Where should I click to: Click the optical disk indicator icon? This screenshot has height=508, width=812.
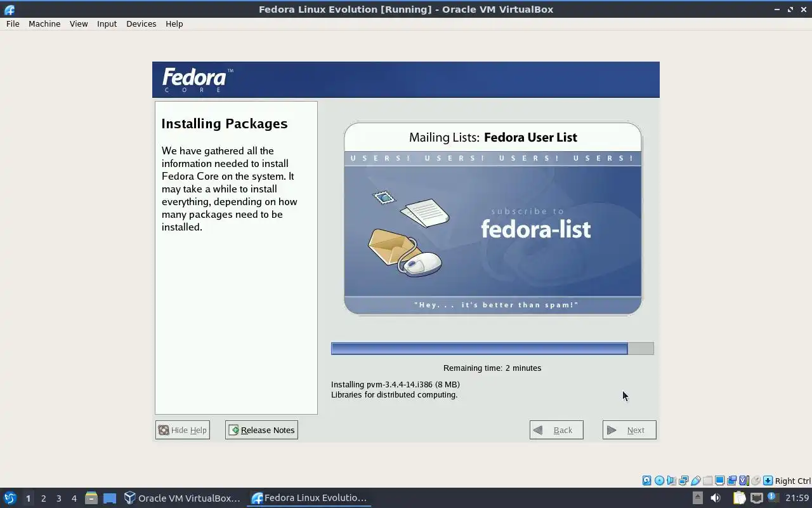[x=659, y=481]
